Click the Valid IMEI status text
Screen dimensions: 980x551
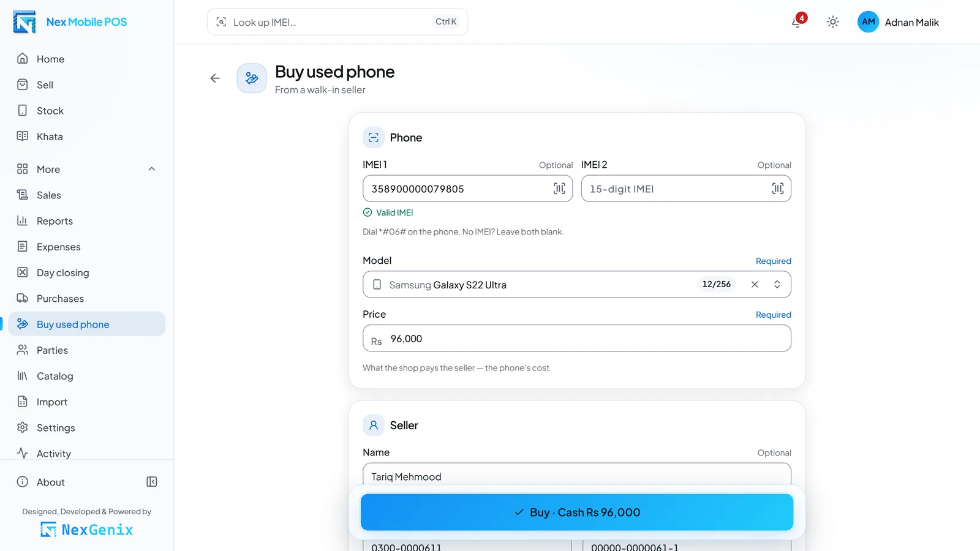(394, 212)
